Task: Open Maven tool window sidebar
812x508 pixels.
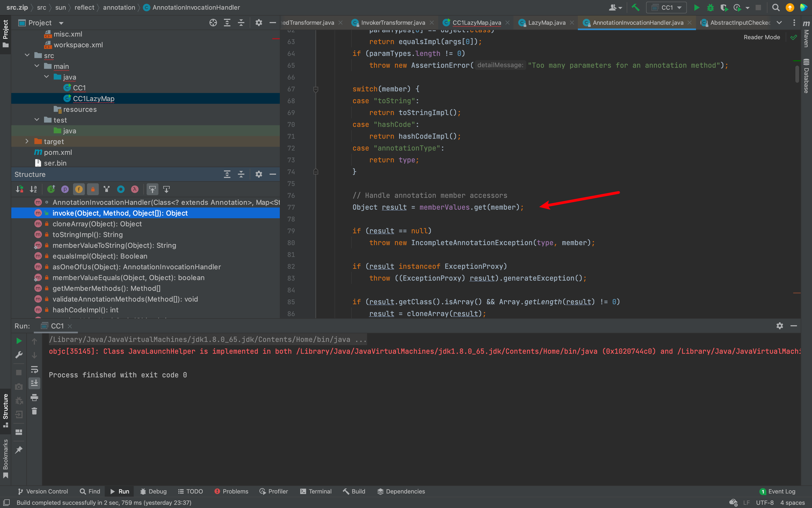Action: tap(806, 34)
